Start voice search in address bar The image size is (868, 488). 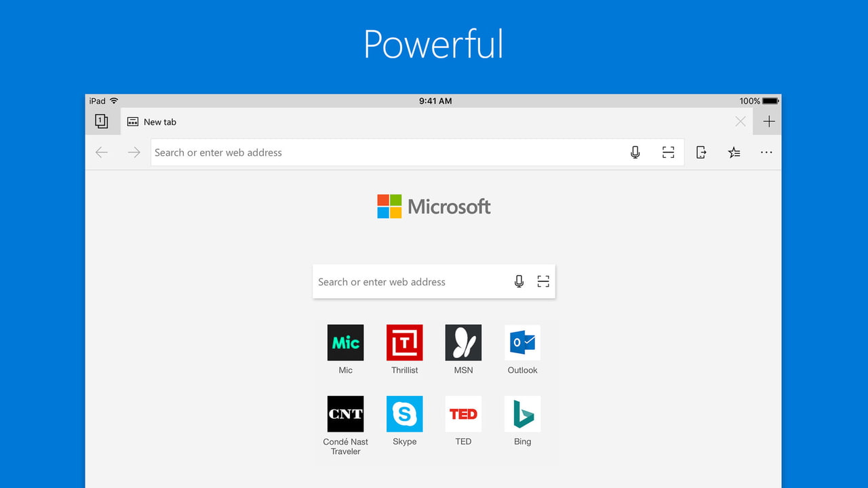(x=635, y=152)
